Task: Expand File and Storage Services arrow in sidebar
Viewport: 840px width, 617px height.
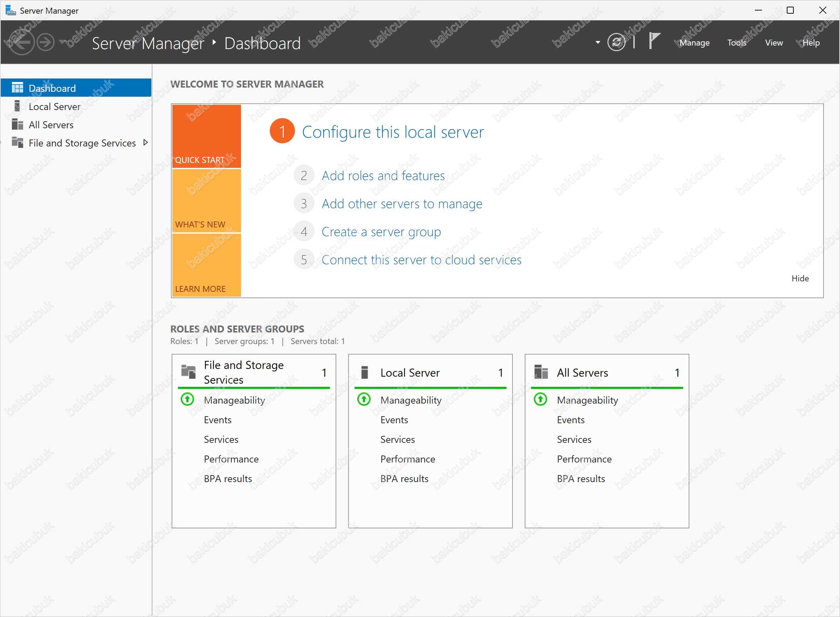Action: (146, 142)
